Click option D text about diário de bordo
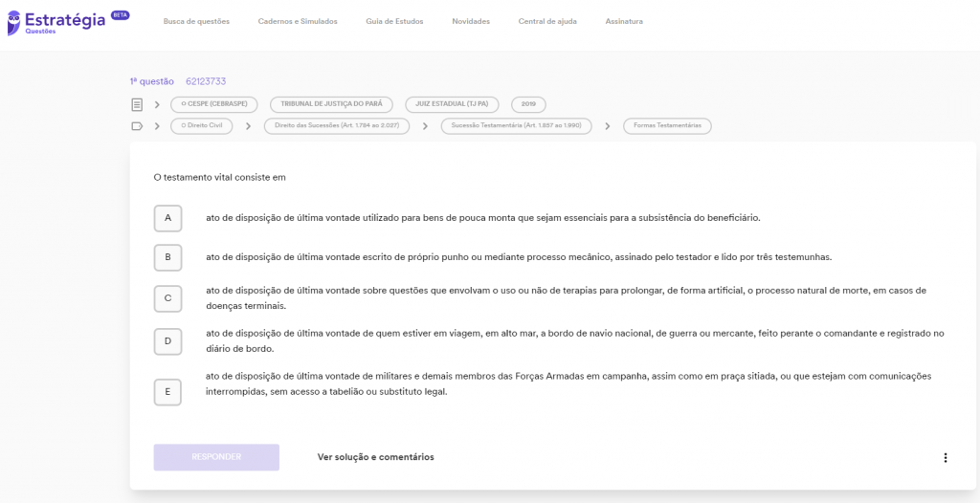Viewport: 980px width, 503px height. click(575, 341)
